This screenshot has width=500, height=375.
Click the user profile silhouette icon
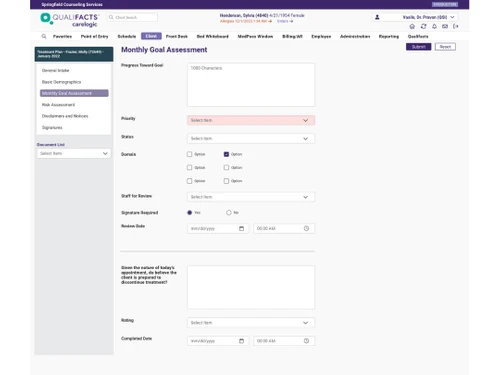click(x=377, y=17)
